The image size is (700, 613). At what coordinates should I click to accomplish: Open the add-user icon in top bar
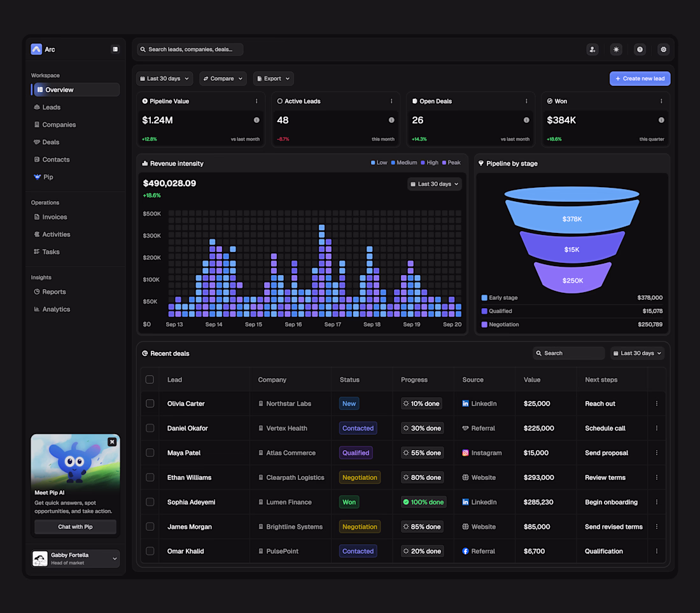coord(592,50)
